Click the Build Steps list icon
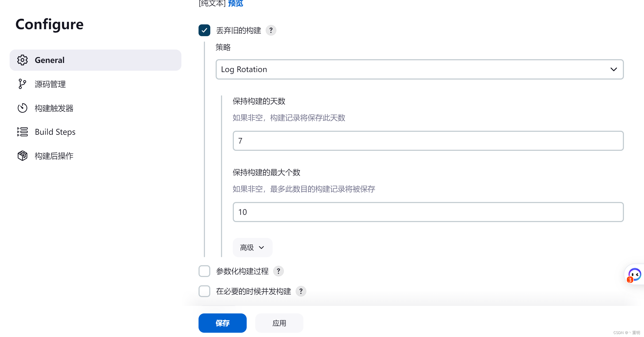The width and height of the screenshot is (644, 337). 22,132
